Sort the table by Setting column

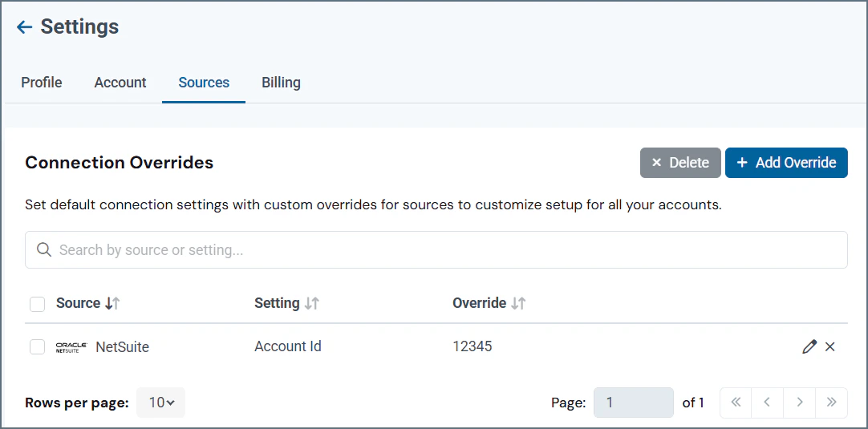[311, 303]
